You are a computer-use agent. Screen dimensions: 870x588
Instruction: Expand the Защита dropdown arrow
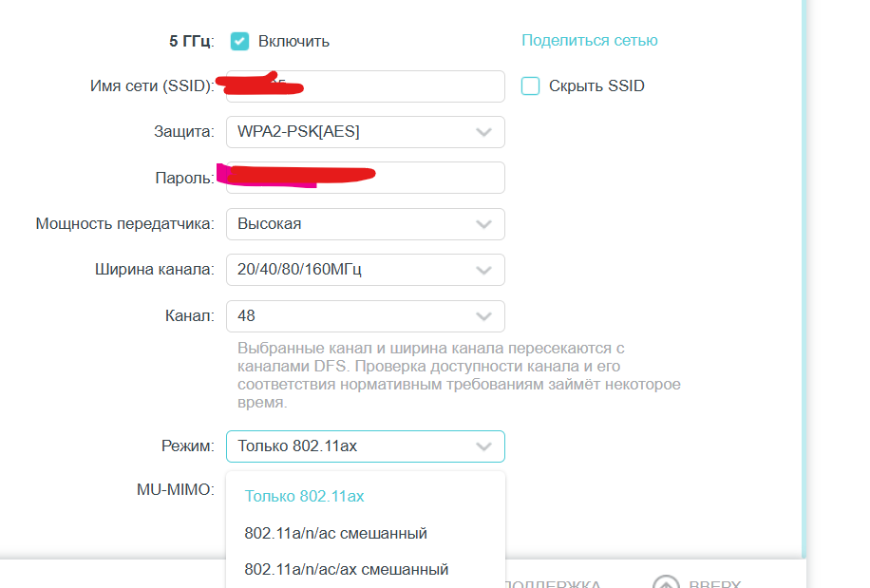483,132
